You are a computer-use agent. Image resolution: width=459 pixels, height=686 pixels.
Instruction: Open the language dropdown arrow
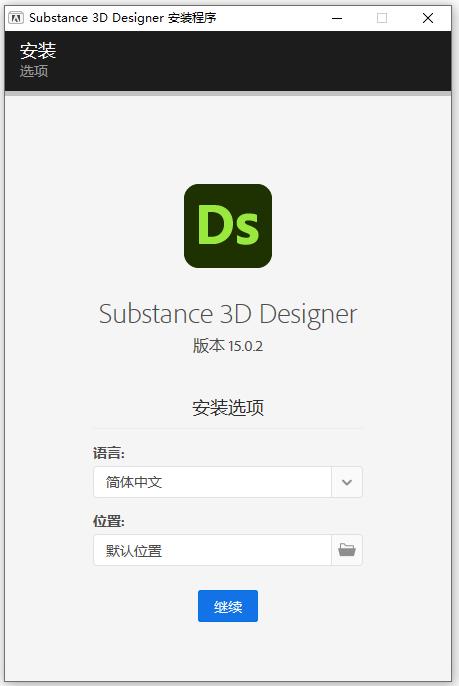coord(347,482)
